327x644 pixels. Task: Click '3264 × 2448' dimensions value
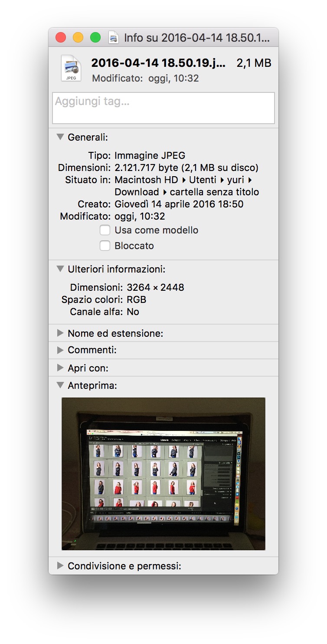coord(156,287)
